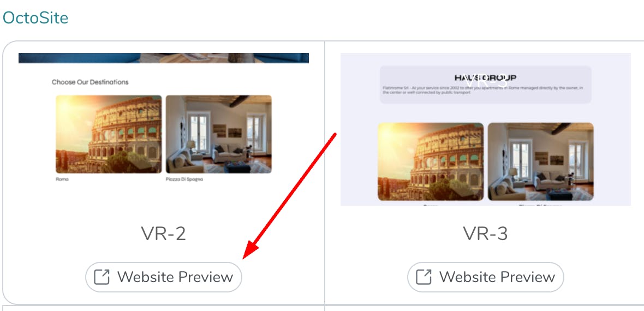Viewport: 644px width, 311px height.
Task: Open Website Preview for VR-3
Action: click(486, 277)
